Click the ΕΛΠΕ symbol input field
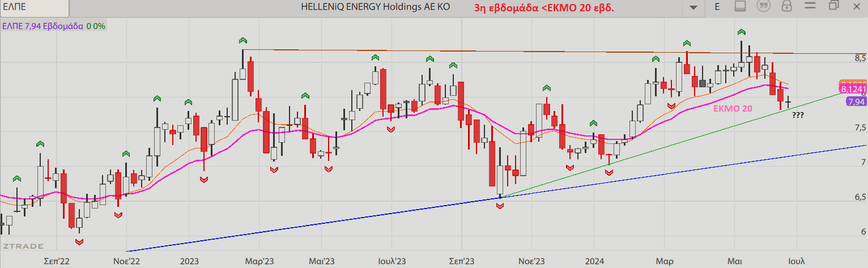Image resolution: width=868 pixels, height=268 pixels. pos(35,8)
